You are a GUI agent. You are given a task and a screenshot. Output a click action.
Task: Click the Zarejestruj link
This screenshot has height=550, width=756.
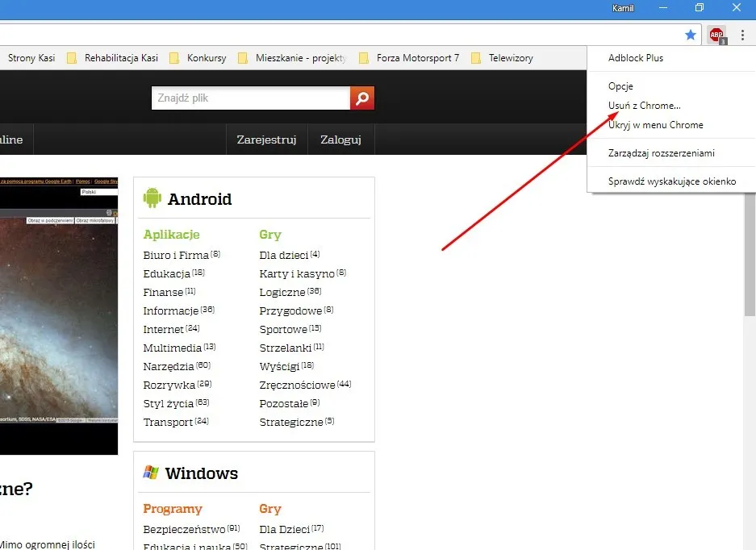click(266, 139)
